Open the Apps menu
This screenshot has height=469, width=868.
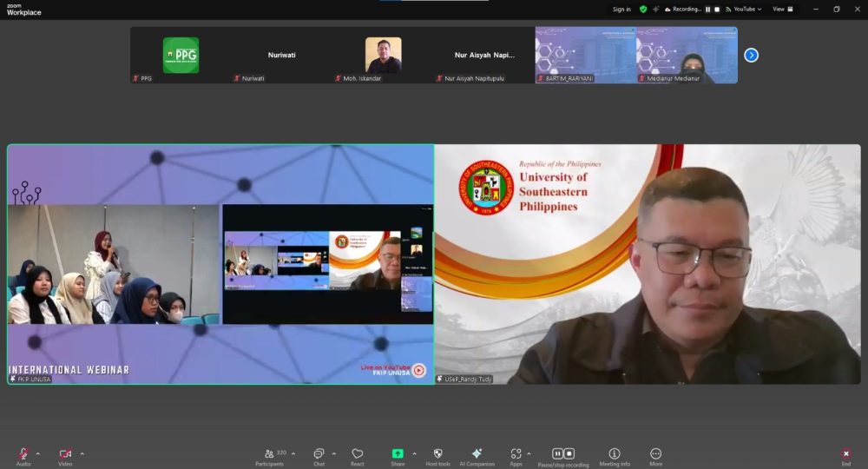tap(516, 454)
